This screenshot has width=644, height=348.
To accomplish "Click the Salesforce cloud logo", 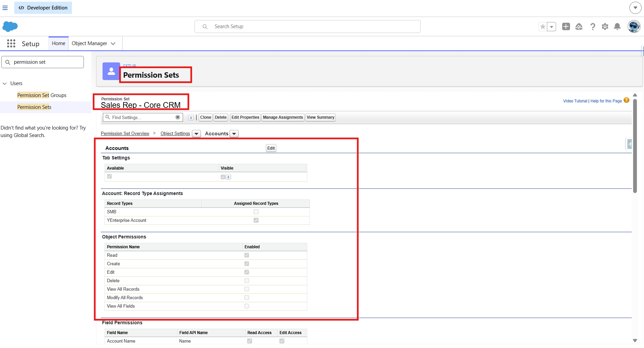I will 10,26.
